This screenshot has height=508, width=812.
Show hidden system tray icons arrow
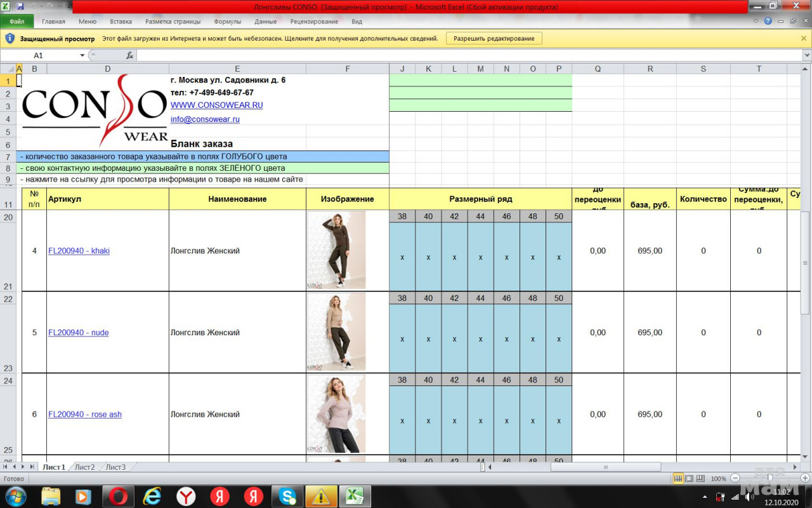click(705, 497)
